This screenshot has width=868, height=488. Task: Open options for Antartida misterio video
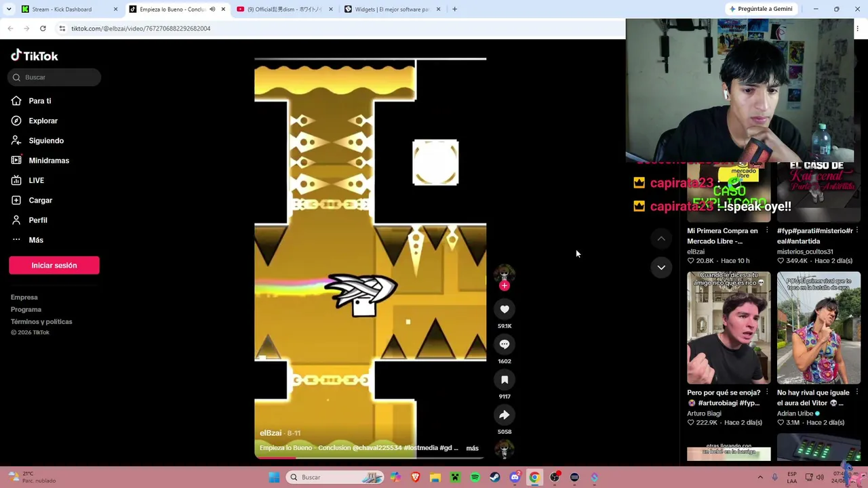(856, 230)
